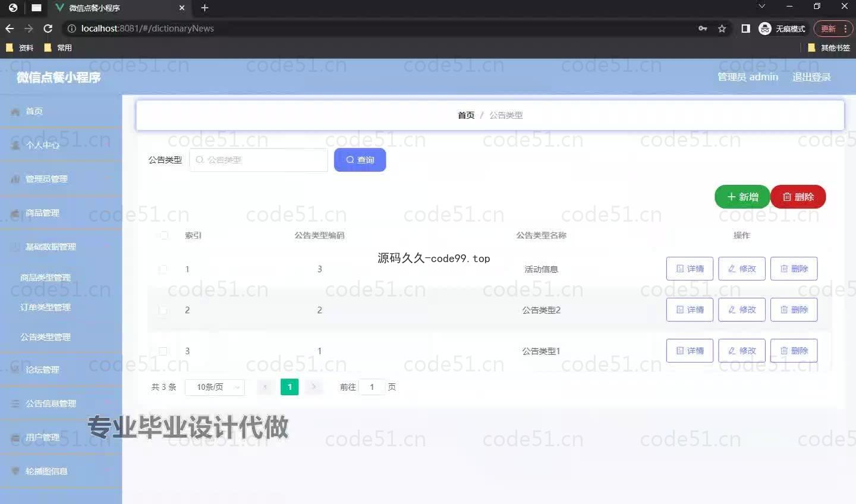Image resolution: width=856 pixels, height=504 pixels.
Task: Expand 商品管理 sidebar menu
Action: 61,213
